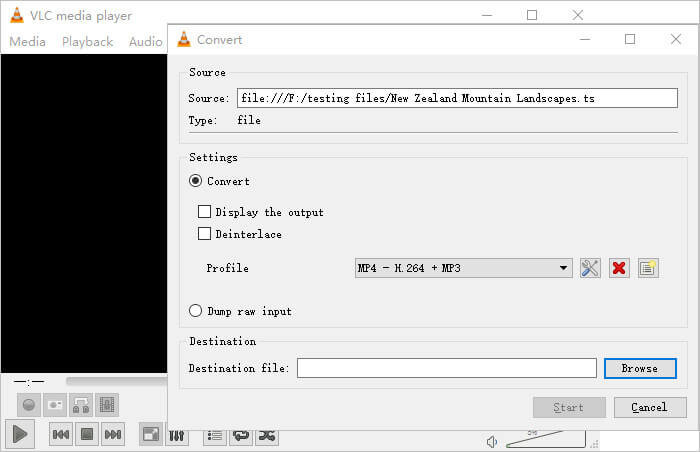Click the record button in VLC
The width and height of the screenshot is (700, 452).
point(29,405)
